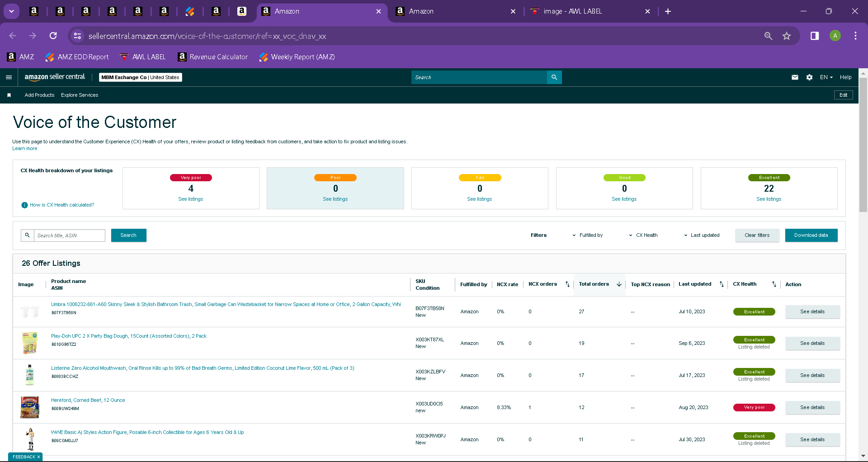
Task: See listings under the Poor card
Action: (335, 199)
